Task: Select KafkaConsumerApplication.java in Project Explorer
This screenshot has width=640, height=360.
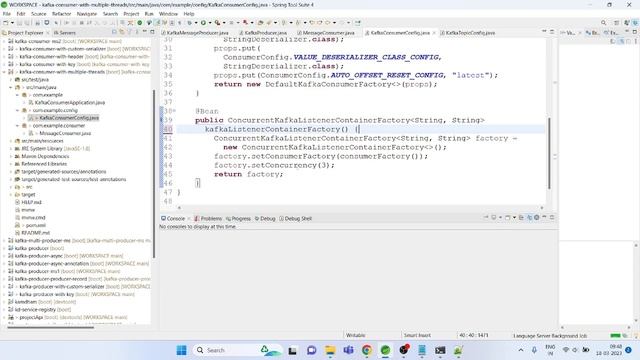Action: click(69, 102)
